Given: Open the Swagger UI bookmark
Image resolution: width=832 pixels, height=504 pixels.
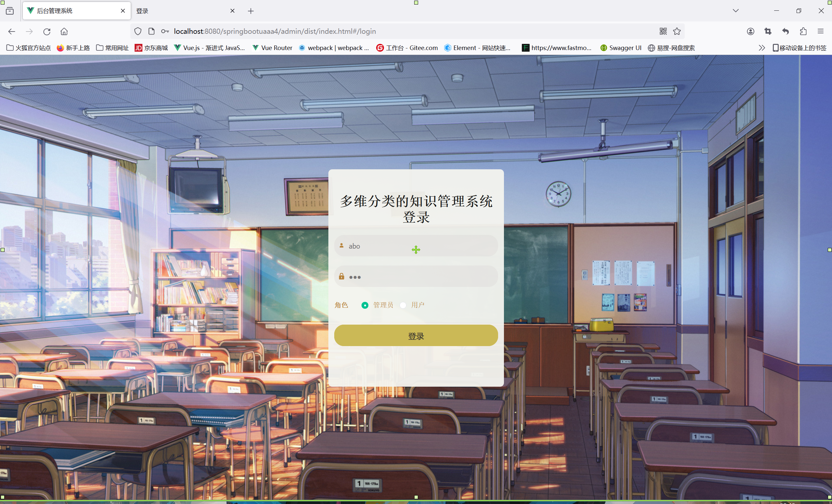Looking at the screenshot, I should [x=621, y=48].
